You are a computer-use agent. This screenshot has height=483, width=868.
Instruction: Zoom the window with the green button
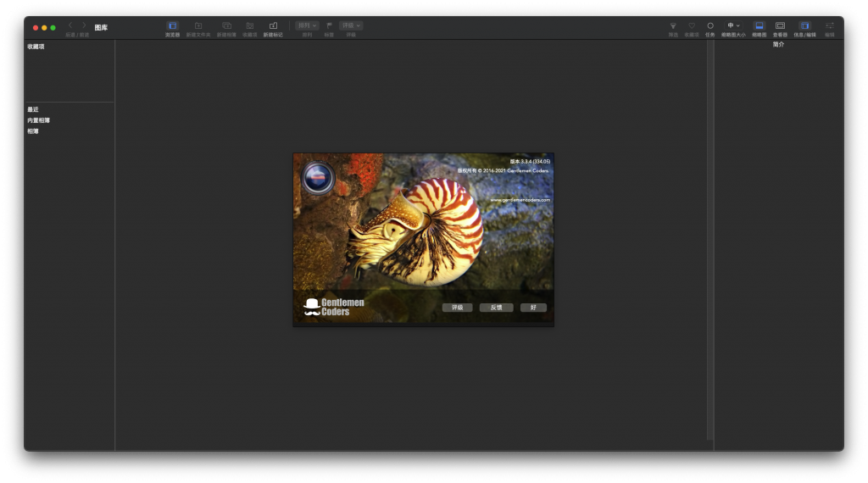[53, 28]
